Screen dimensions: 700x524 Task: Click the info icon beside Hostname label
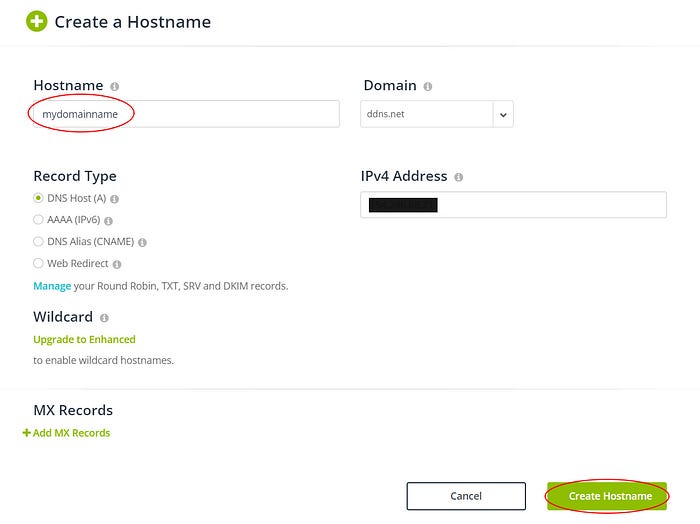click(115, 87)
